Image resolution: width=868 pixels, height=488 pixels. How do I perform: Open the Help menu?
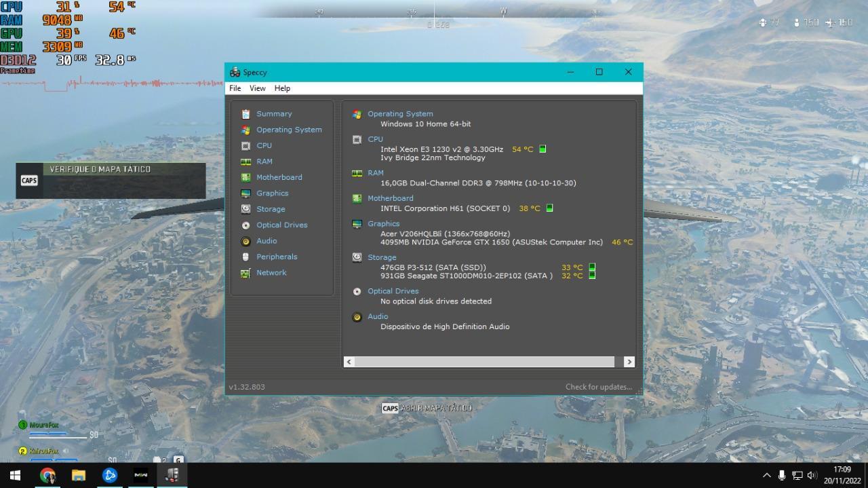coord(282,88)
